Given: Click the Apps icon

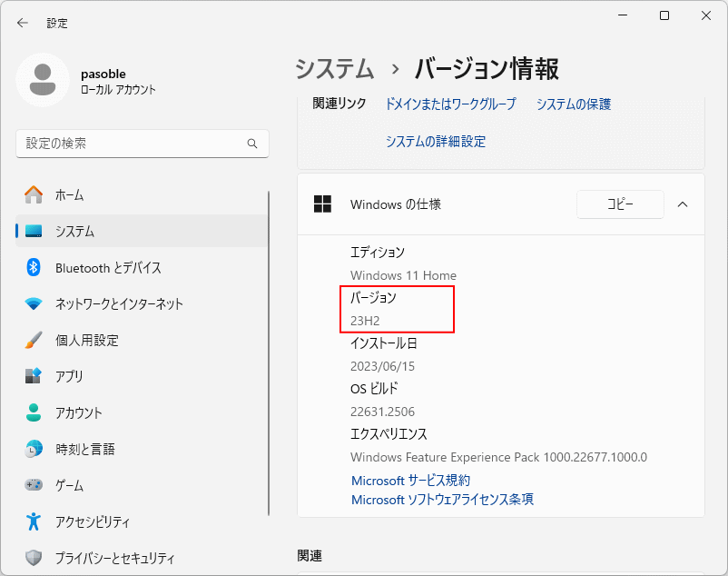Looking at the screenshot, I should pyautogui.click(x=34, y=376).
